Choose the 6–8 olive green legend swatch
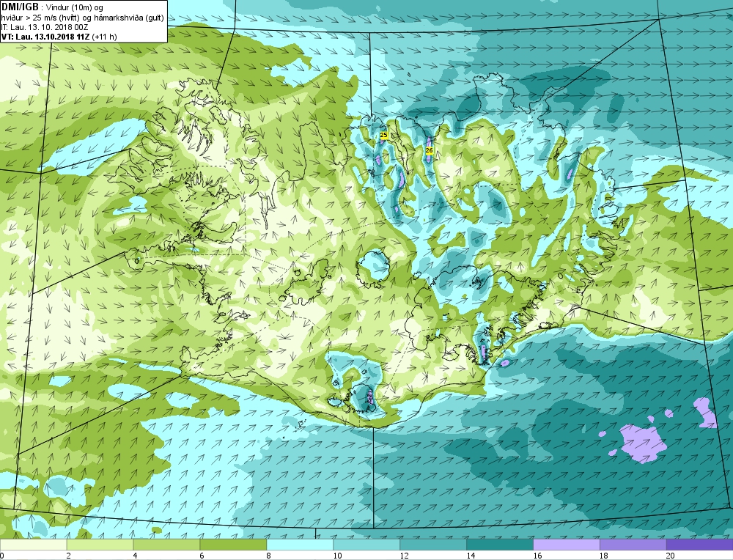Screen dimensions: 733x560 click(x=233, y=545)
